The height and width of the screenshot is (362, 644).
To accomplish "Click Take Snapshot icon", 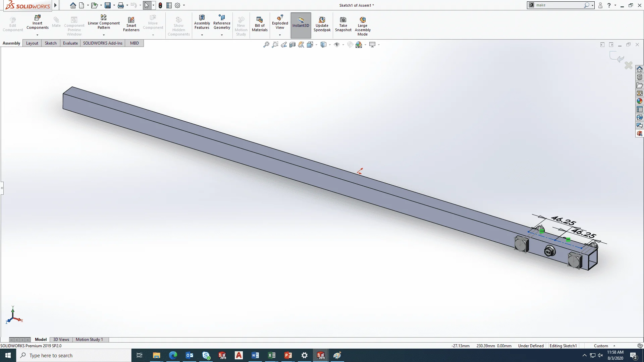I will [x=343, y=23].
